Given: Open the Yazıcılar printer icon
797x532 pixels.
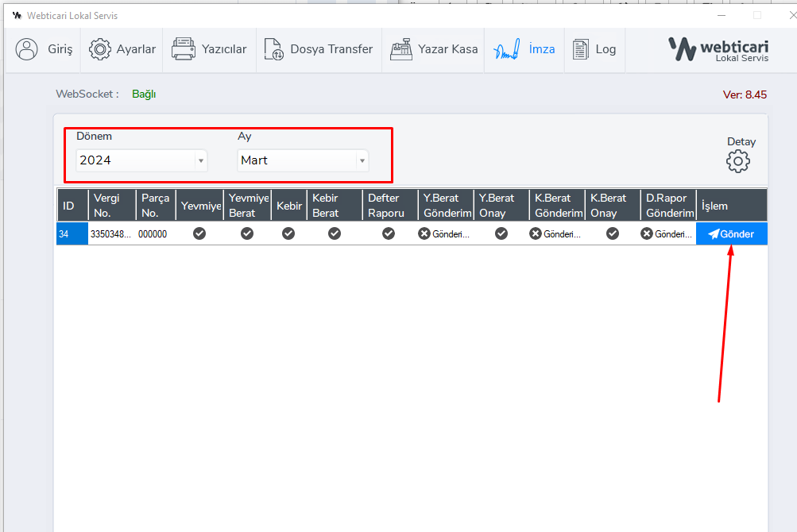Looking at the screenshot, I should click(x=183, y=49).
